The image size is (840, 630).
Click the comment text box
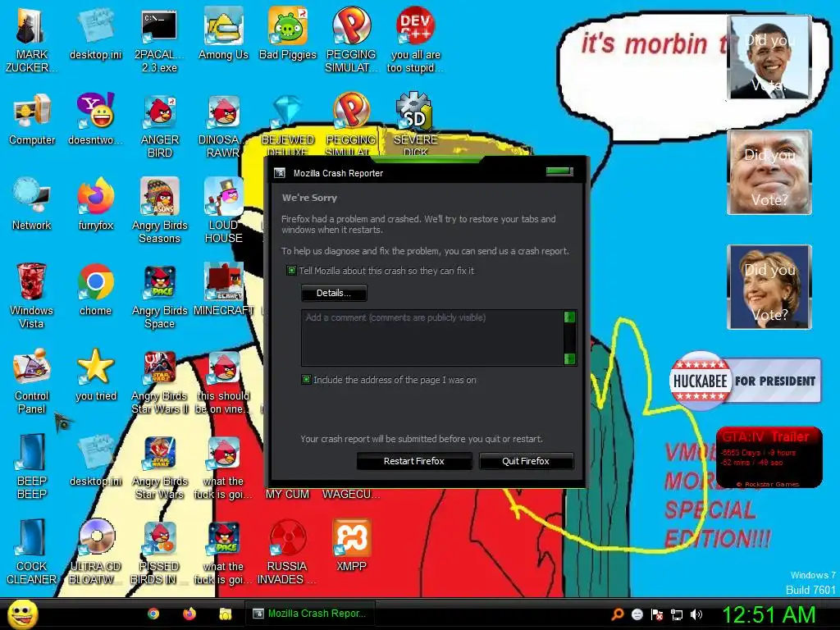click(x=433, y=338)
